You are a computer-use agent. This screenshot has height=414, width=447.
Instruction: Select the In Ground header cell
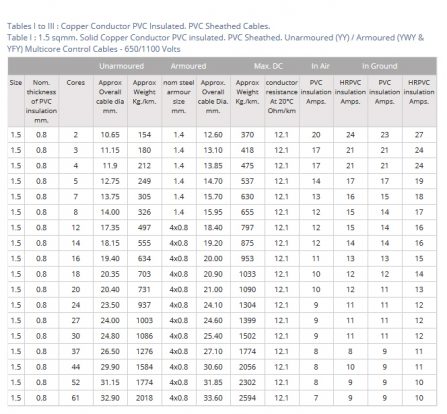380,66
